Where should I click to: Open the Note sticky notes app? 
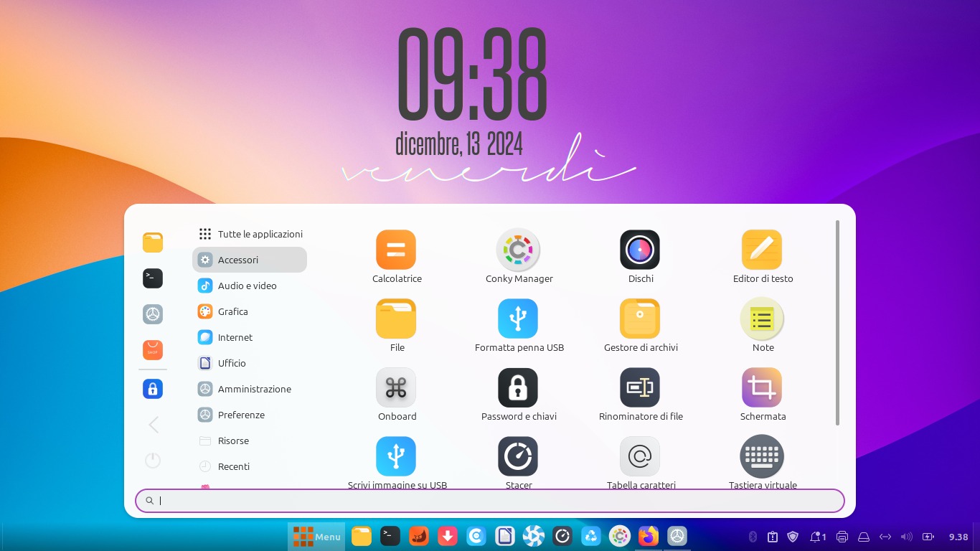762,325
